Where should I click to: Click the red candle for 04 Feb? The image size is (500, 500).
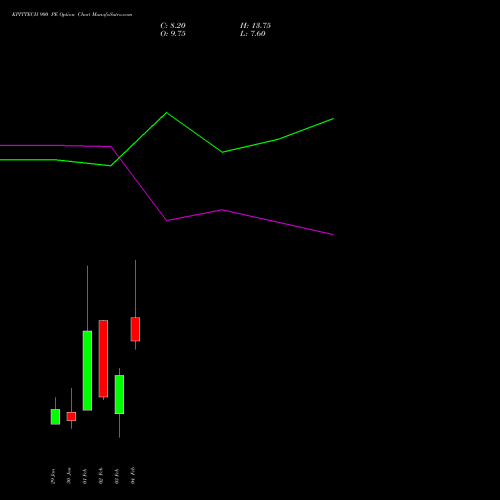point(135,329)
